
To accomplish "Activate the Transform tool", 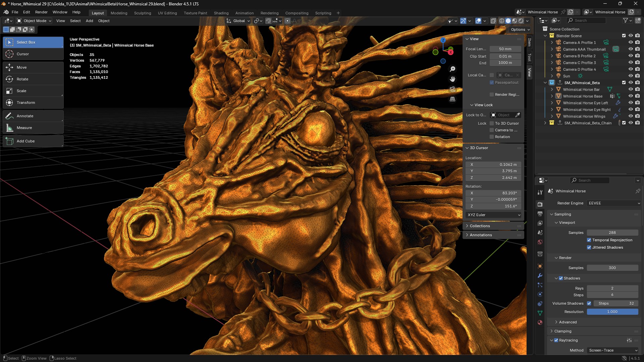I will [x=33, y=103].
